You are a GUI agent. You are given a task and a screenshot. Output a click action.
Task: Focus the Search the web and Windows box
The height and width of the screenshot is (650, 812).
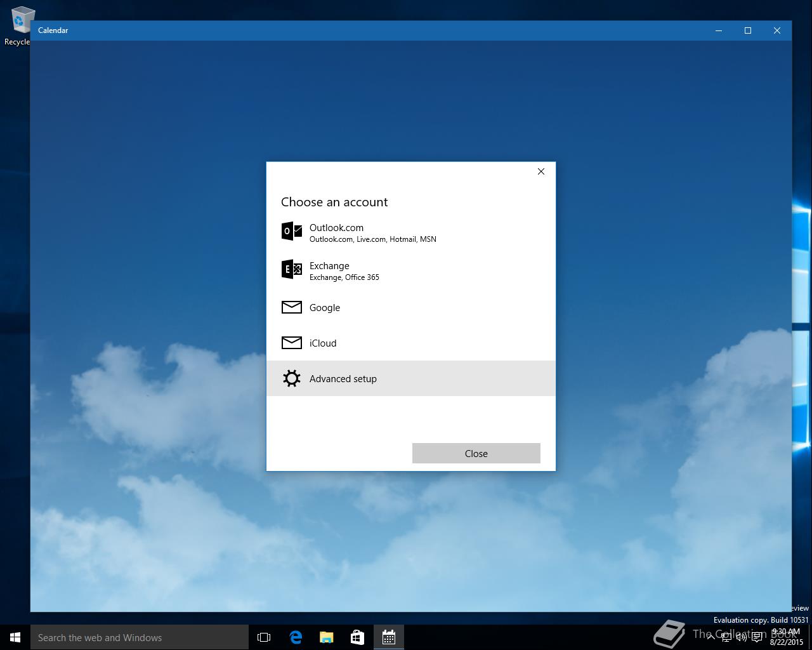(140, 637)
